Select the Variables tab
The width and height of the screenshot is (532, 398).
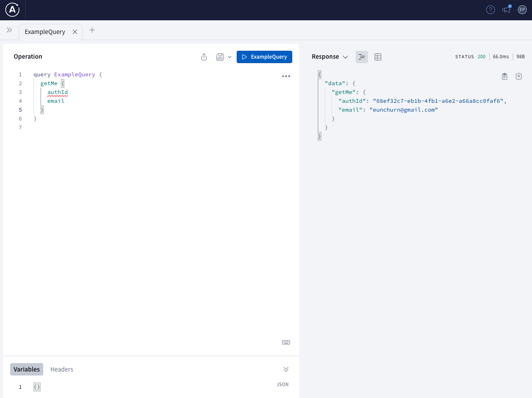pos(26,369)
